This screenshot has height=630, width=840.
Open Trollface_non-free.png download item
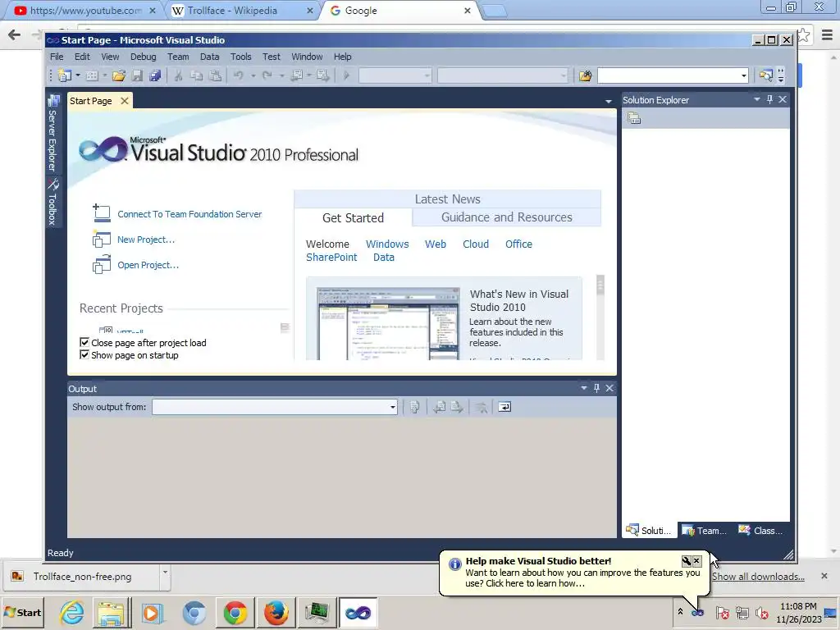click(83, 577)
